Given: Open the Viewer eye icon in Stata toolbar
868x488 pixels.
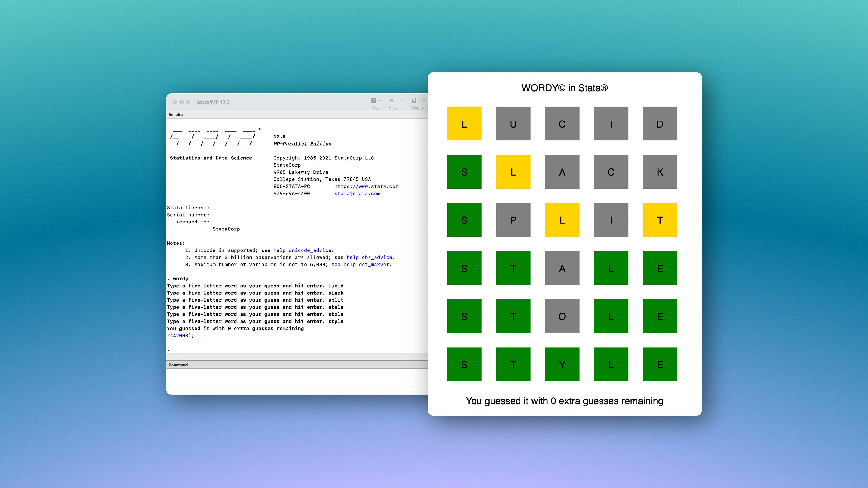Looking at the screenshot, I should click(x=392, y=100).
